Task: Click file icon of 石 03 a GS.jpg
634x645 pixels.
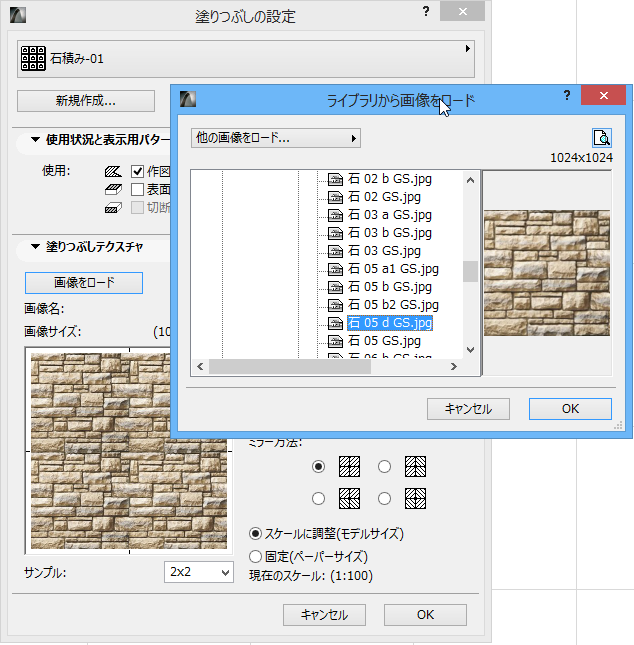Action: (335, 215)
